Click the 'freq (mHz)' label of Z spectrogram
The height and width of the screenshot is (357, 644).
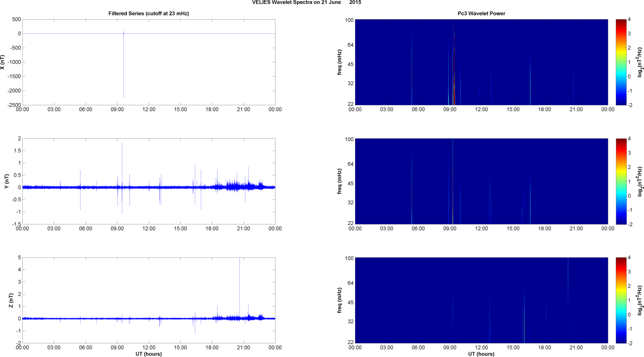click(x=340, y=300)
